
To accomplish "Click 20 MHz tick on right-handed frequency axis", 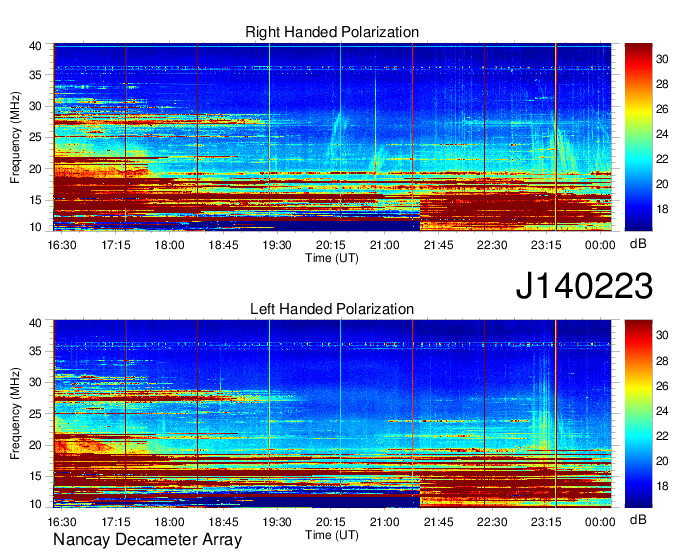I will click(35, 169).
